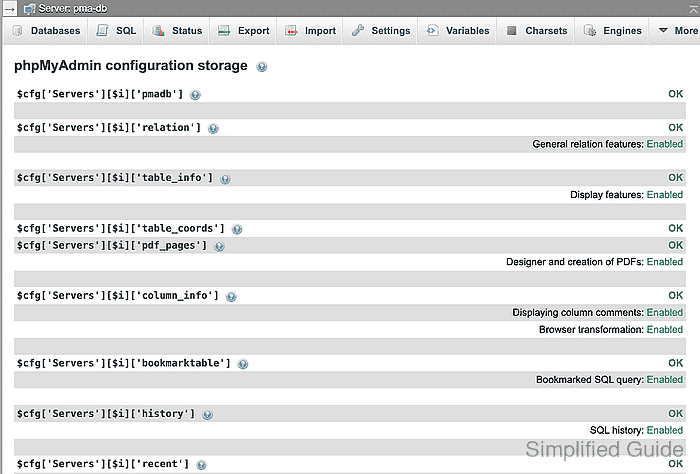The width and height of the screenshot is (700, 474).
Task: Open the Charsets tab
Action: 536,31
